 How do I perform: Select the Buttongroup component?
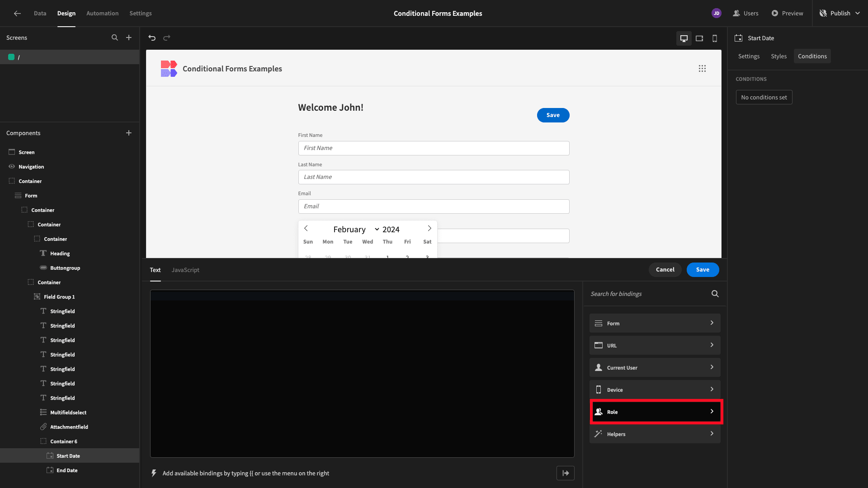[70, 268]
